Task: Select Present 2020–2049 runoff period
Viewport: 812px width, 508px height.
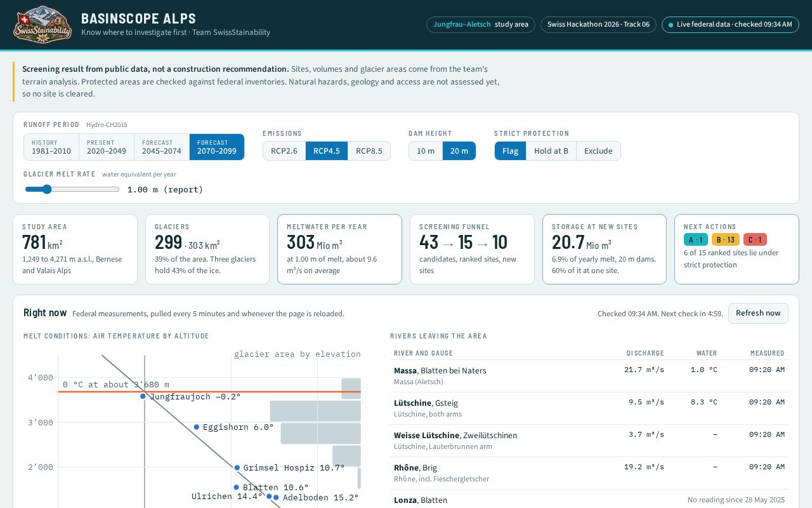Action: click(x=107, y=147)
